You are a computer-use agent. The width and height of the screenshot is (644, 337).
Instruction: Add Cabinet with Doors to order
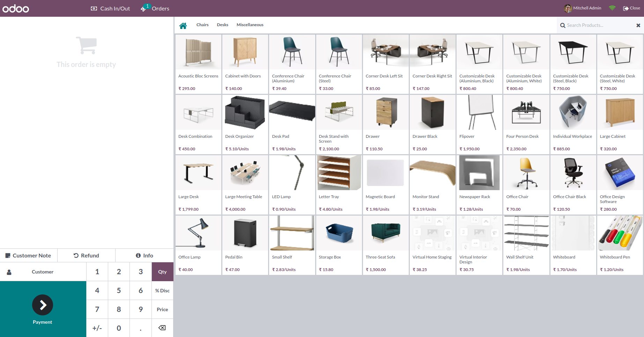pos(245,64)
